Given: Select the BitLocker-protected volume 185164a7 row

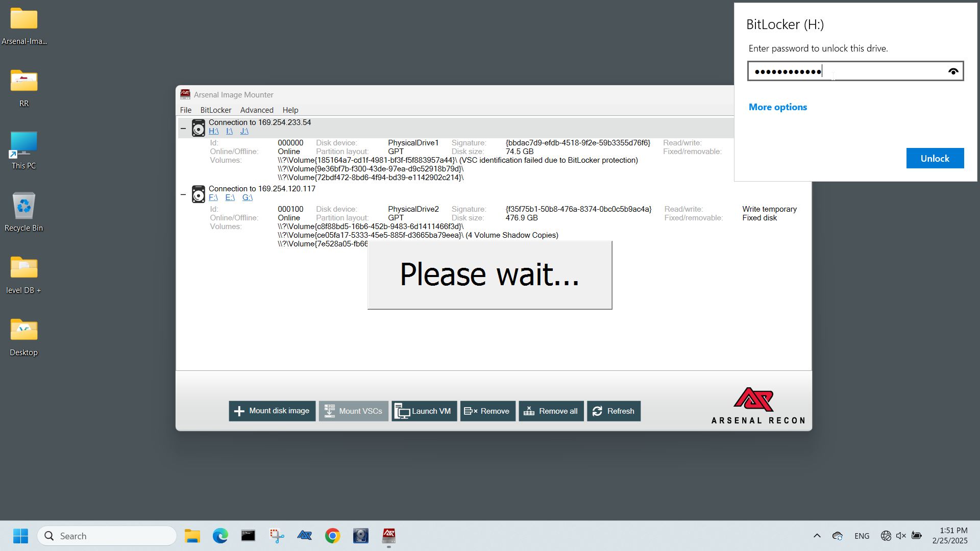Looking at the screenshot, I should 458,160.
